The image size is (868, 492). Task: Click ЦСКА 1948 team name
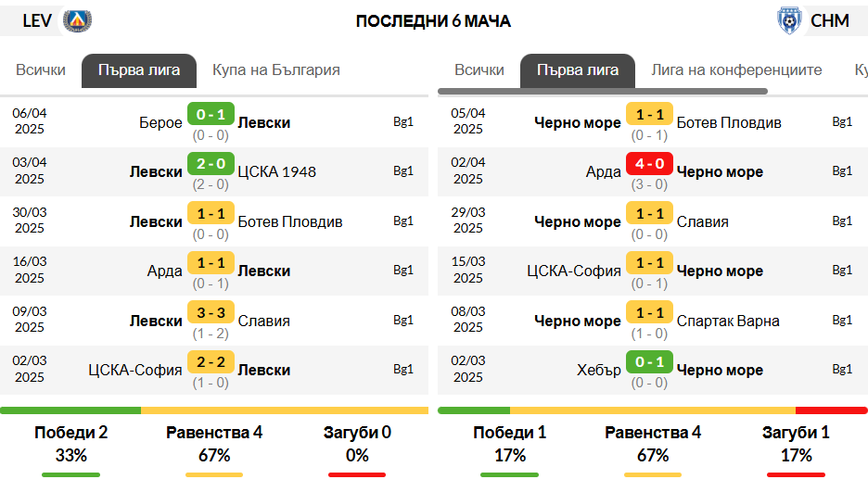click(276, 171)
